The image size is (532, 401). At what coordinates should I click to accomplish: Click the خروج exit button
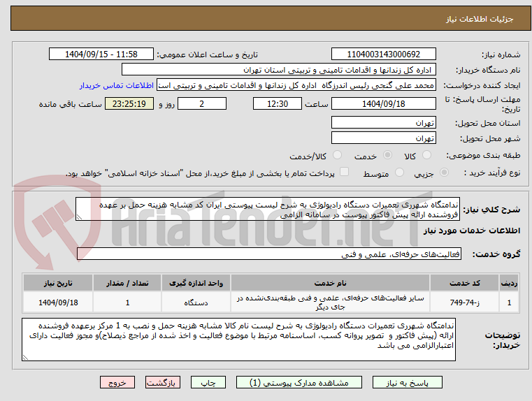117,382
